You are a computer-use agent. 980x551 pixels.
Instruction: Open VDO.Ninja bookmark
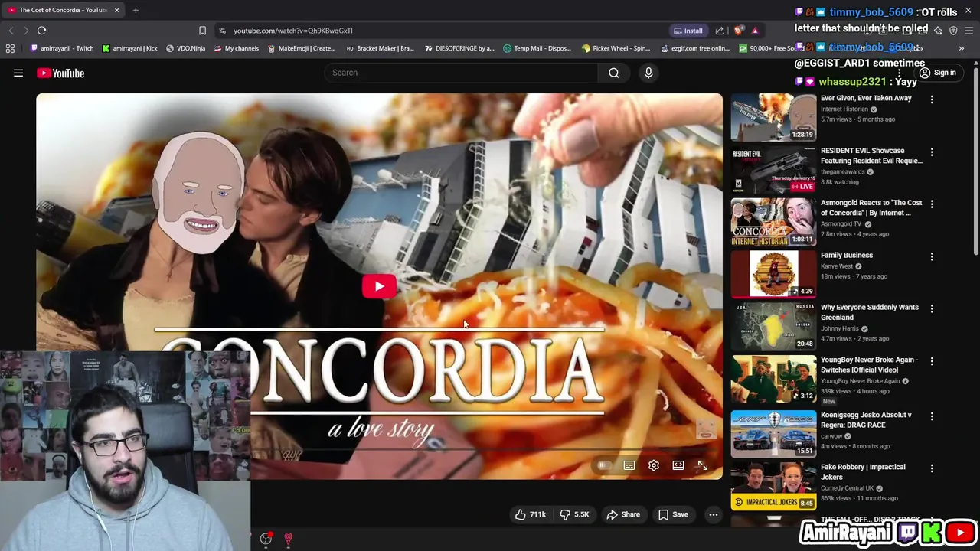pos(185,48)
